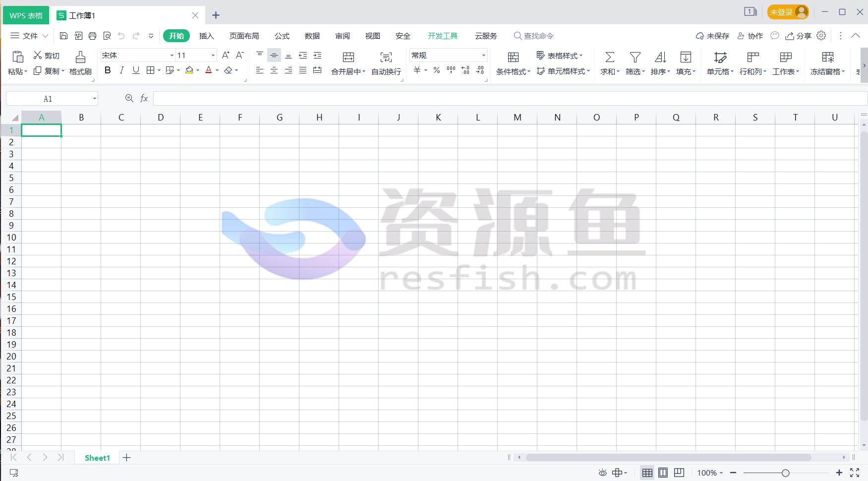Click the 未保存 cloud status button
This screenshot has width=868, height=481.
[712, 36]
